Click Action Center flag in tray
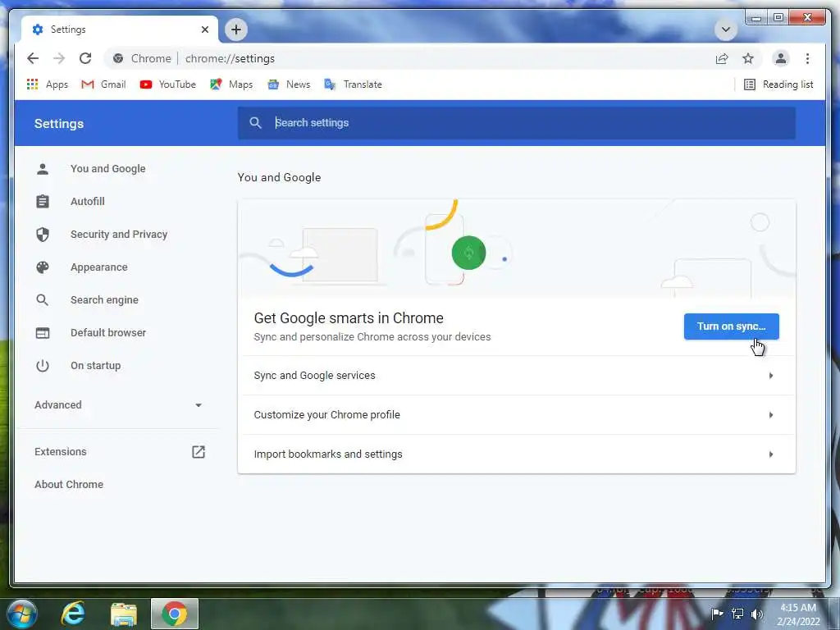This screenshot has width=840, height=630. tap(717, 614)
